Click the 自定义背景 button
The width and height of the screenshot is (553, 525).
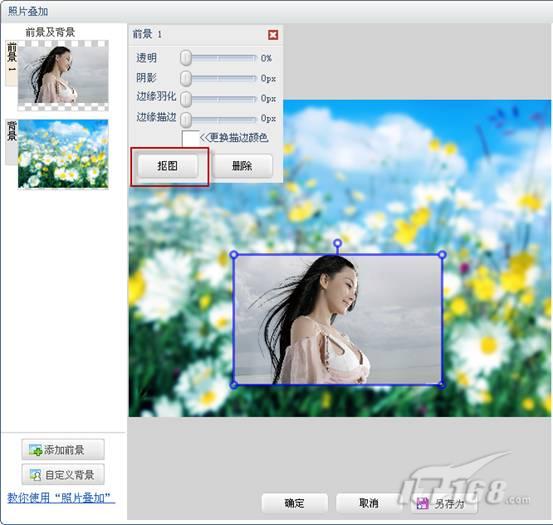coord(63,475)
